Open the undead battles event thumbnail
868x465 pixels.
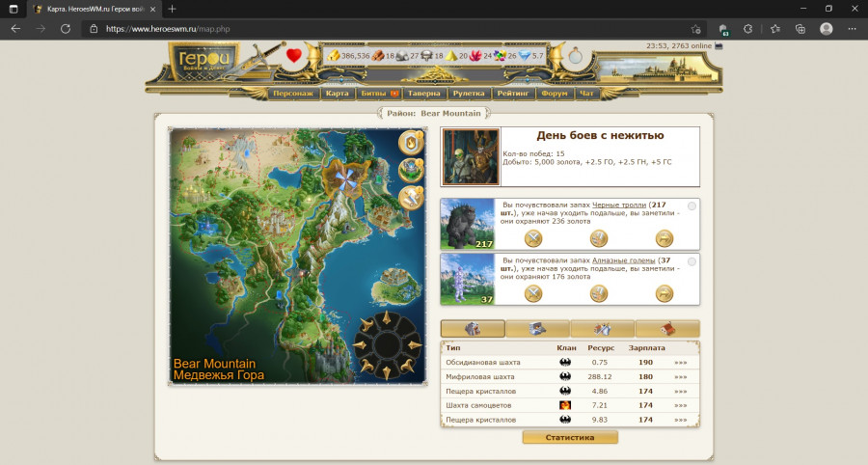(x=471, y=156)
